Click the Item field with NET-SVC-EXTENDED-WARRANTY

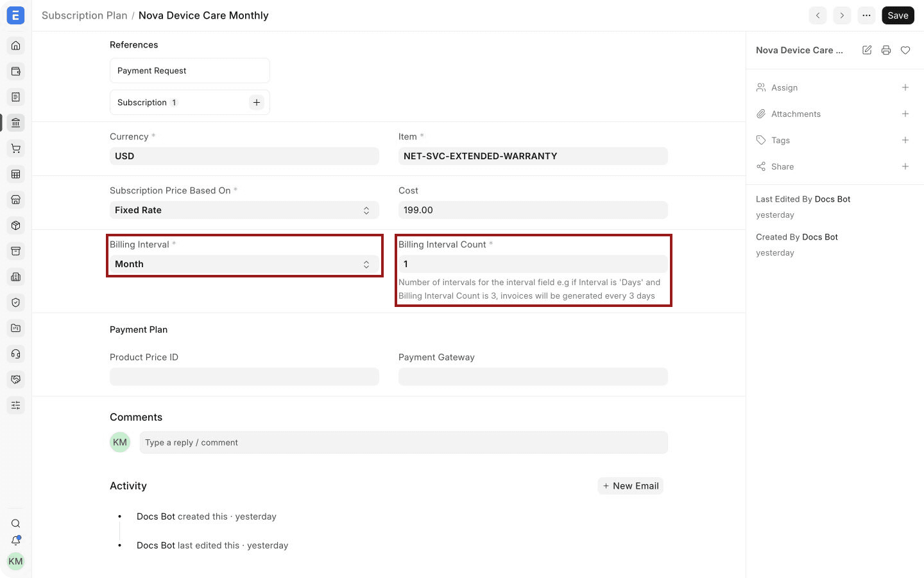click(x=533, y=156)
